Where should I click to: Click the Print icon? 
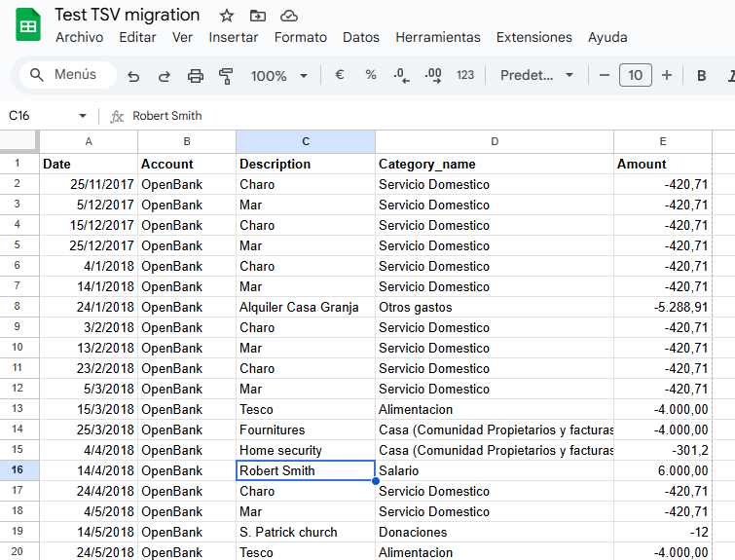[196, 76]
